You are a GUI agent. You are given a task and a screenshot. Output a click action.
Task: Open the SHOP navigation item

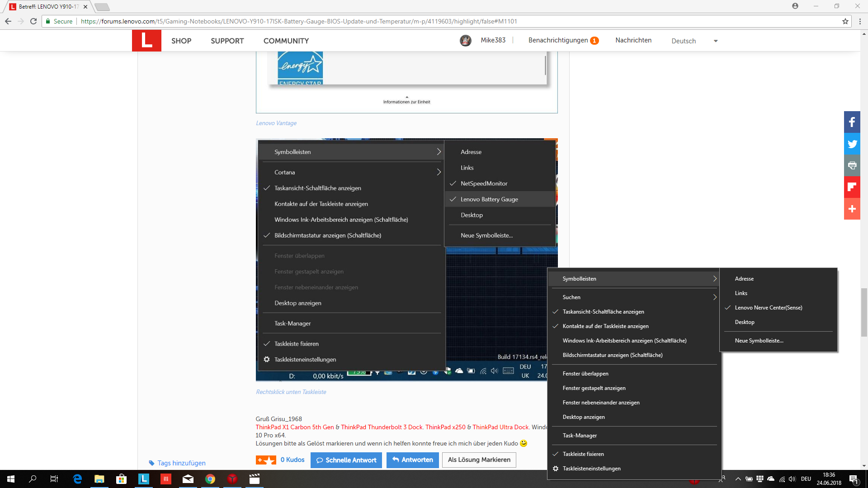click(x=181, y=41)
